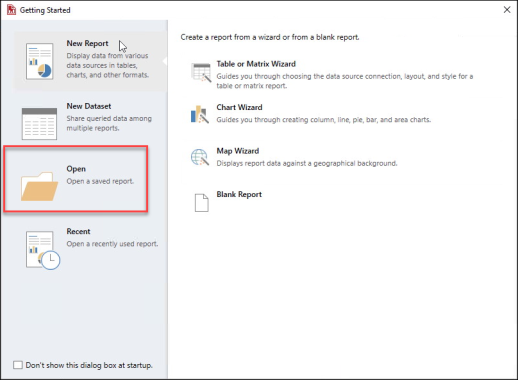Click the New Dataset table icon

pyautogui.click(x=39, y=124)
